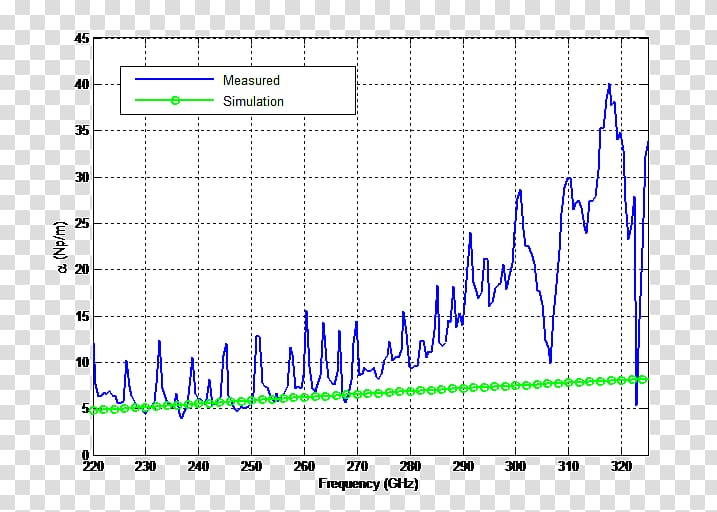Click the 270 frequency tick label

(x=357, y=467)
